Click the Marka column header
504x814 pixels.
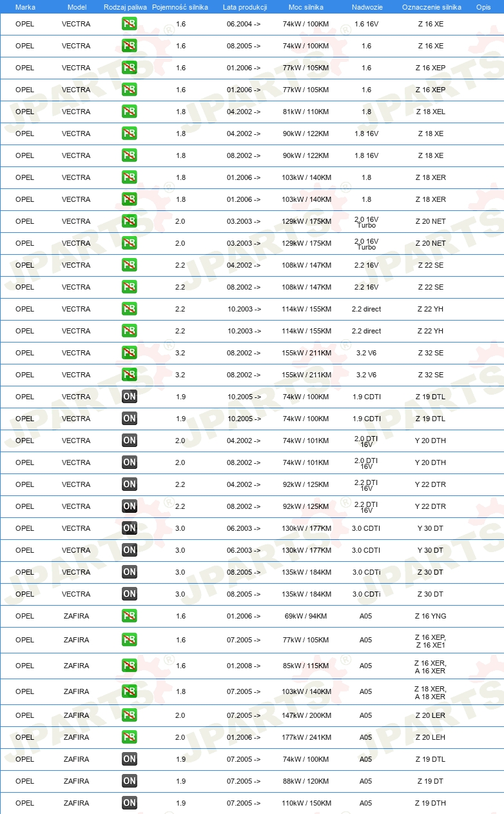pyautogui.click(x=25, y=7)
